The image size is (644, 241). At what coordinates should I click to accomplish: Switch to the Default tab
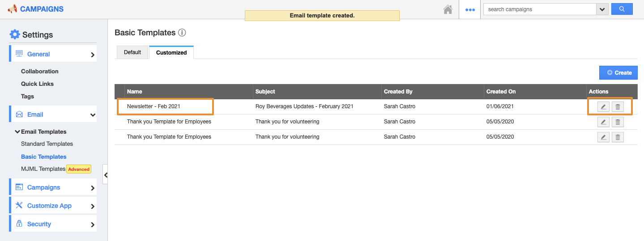coord(132,52)
